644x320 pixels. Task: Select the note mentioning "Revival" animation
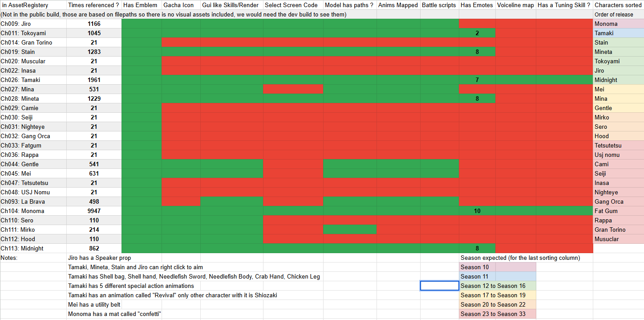(x=173, y=295)
